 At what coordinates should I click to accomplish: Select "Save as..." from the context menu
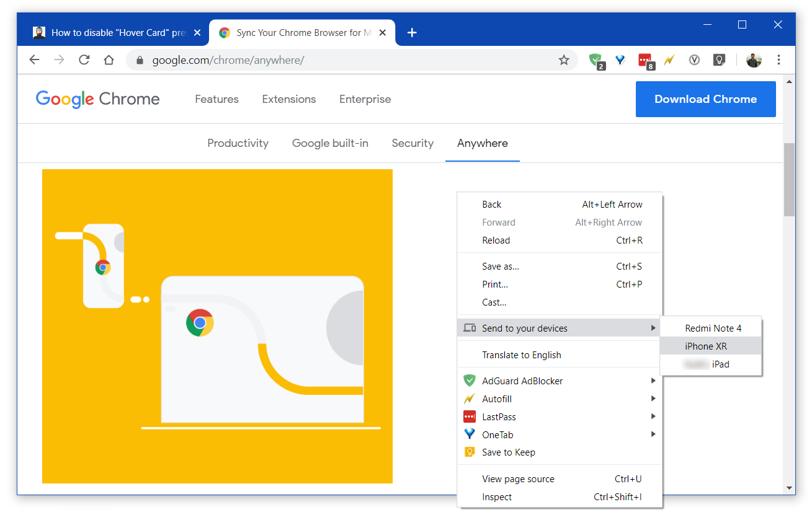point(560,267)
